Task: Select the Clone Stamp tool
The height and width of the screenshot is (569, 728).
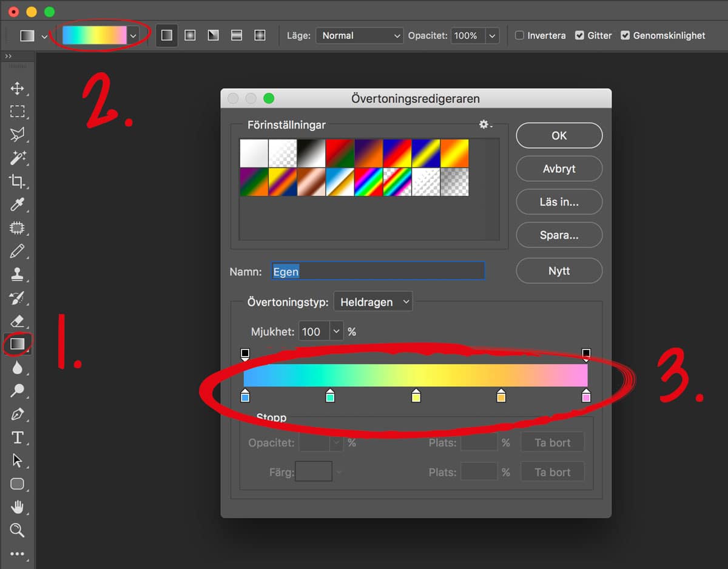Action: coord(17,274)
